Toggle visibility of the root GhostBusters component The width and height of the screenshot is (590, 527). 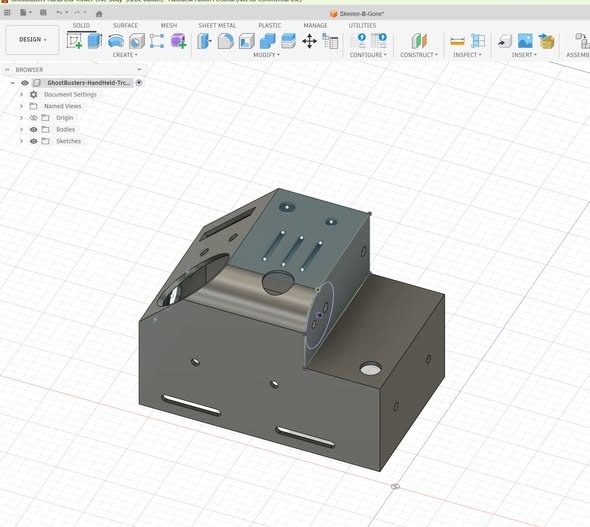pos(25,83)
